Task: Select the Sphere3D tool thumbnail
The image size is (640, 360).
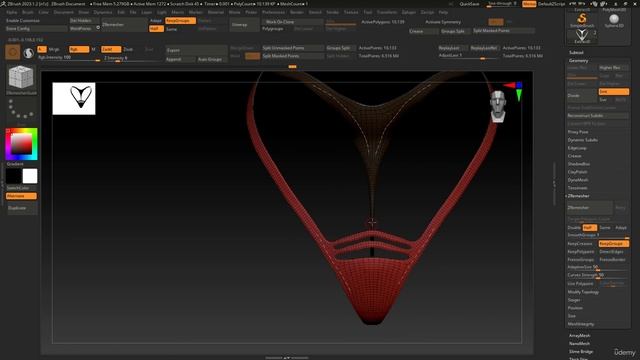Action: 614,20
